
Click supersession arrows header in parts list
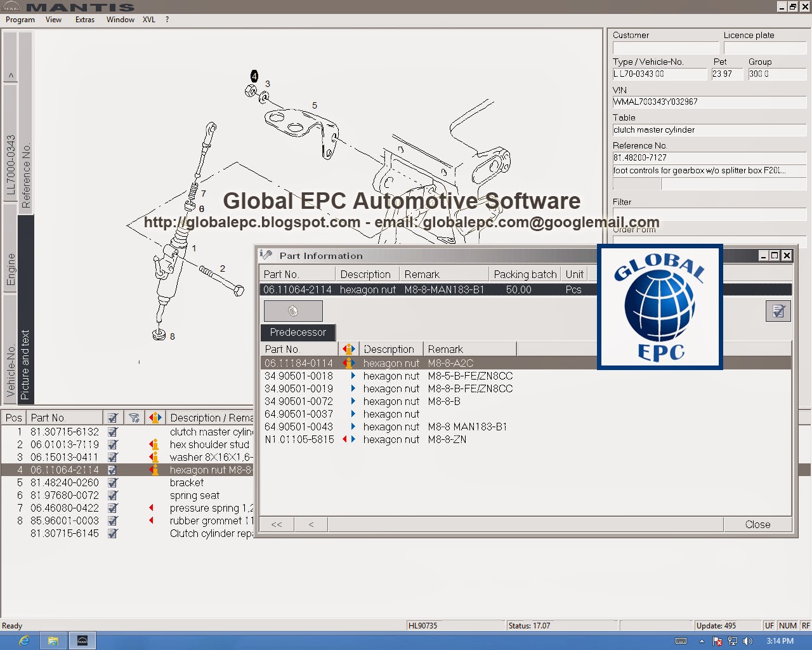(x=155, y=418)
